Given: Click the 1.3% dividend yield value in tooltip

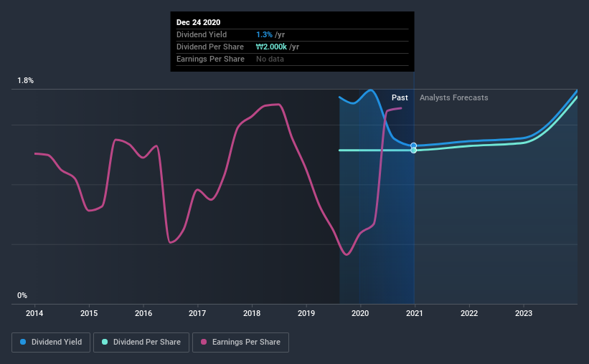Looking at the screenshot, I should click(264, 34).
